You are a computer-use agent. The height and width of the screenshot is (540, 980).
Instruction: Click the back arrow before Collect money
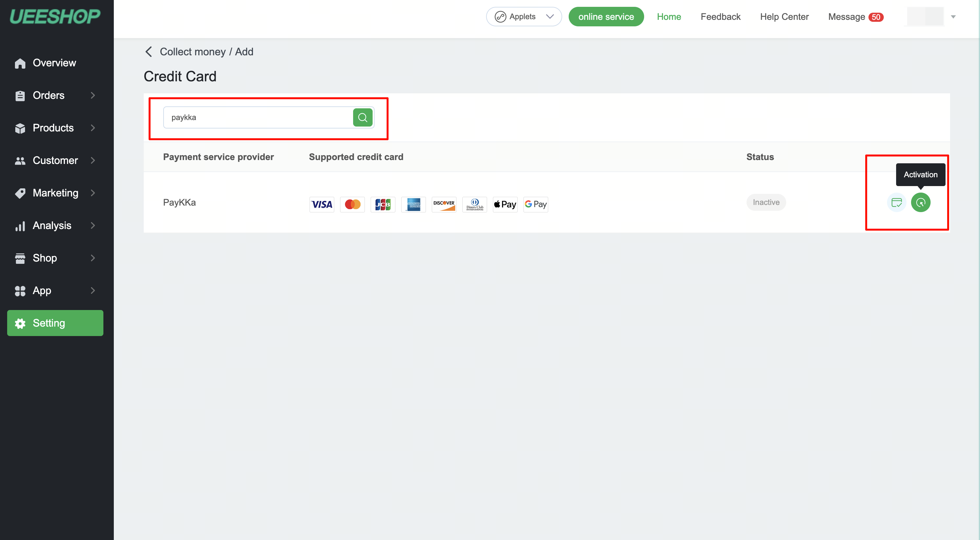[149, 52]
